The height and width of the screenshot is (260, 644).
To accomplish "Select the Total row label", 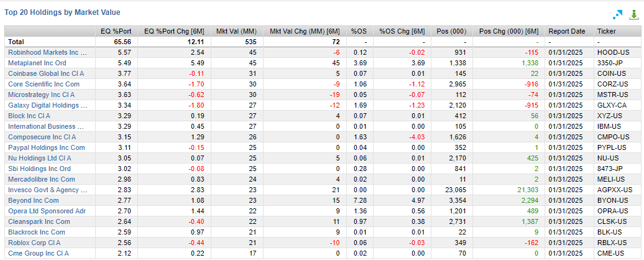I will (x=16, y=42).
